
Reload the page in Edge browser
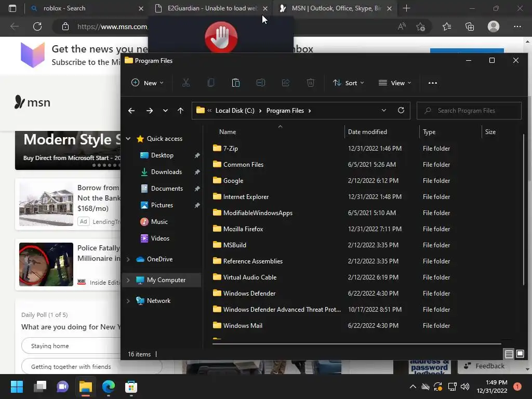pyautogui.click(x=37, y=26)
